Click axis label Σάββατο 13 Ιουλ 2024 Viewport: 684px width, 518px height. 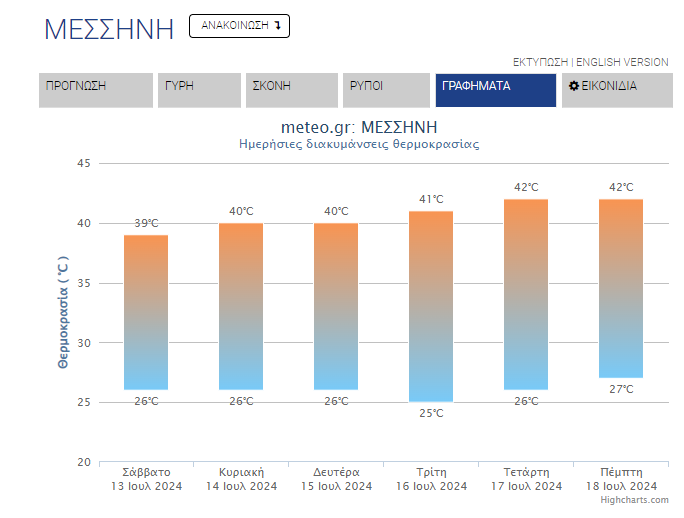coord(146,479)
